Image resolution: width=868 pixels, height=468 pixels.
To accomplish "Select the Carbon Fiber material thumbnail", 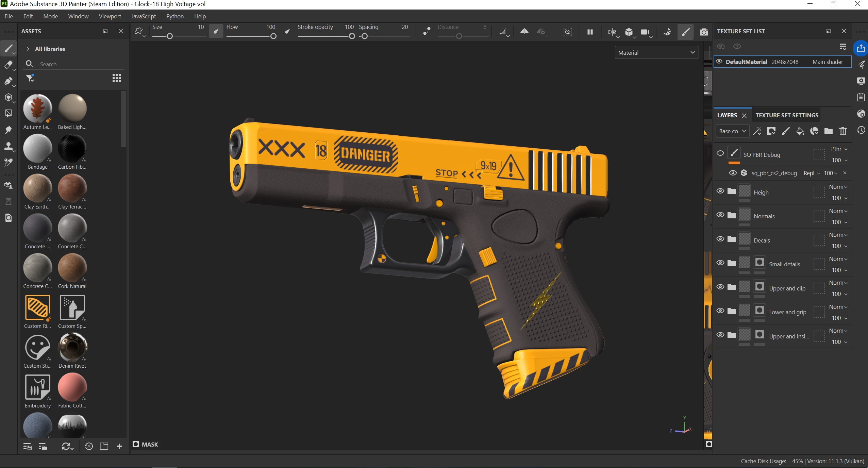I will coord(72,149).
